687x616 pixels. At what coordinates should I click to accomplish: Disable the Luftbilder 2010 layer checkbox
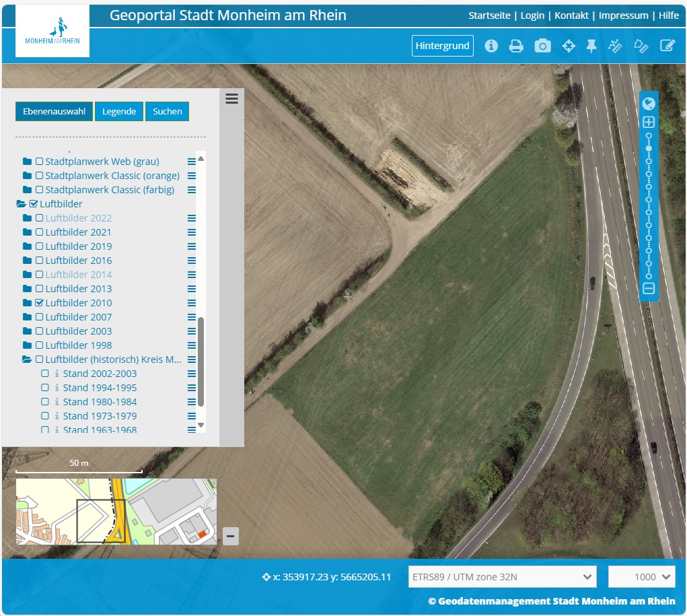point(40,302)
